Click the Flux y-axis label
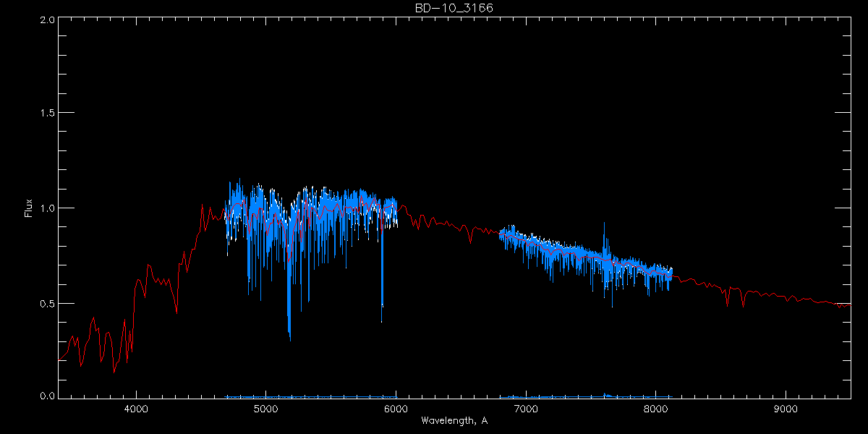Viewport: 868px width, 434px height. click(x=29, y=208)
